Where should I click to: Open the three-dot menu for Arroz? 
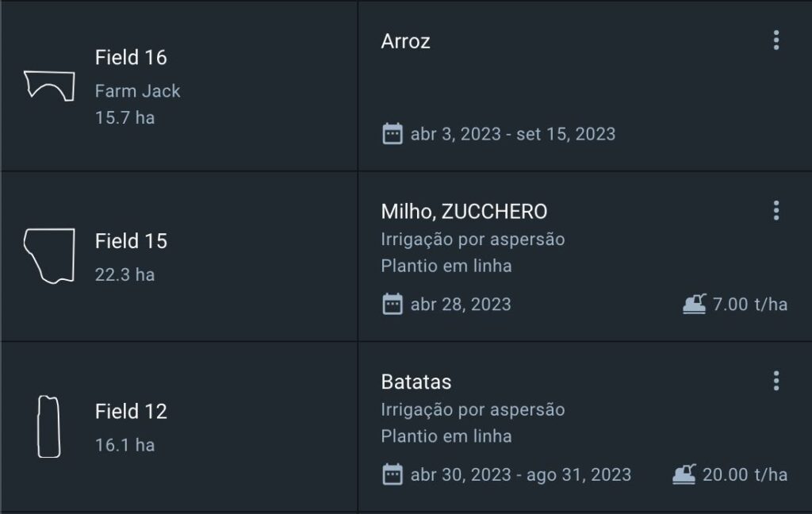776,40
